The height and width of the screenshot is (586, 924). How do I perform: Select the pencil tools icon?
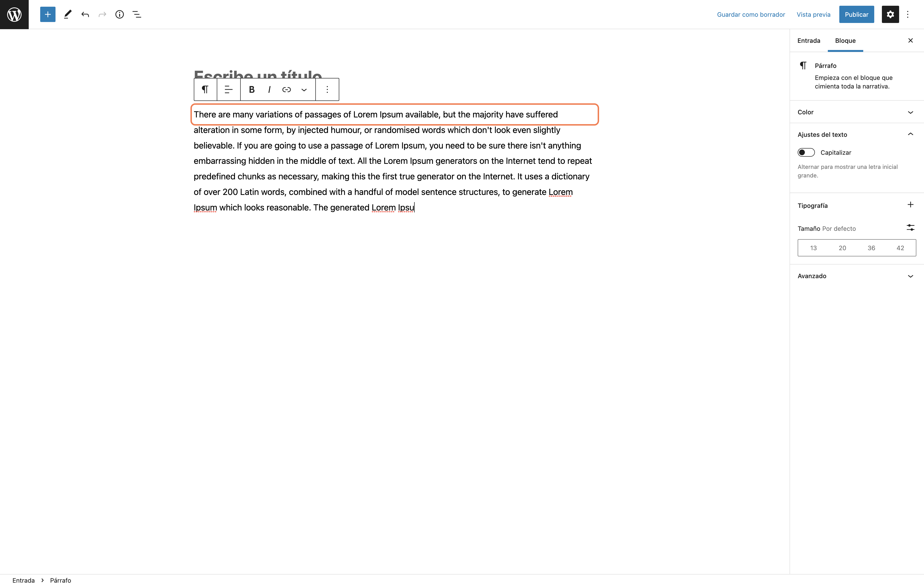[67, 14]
